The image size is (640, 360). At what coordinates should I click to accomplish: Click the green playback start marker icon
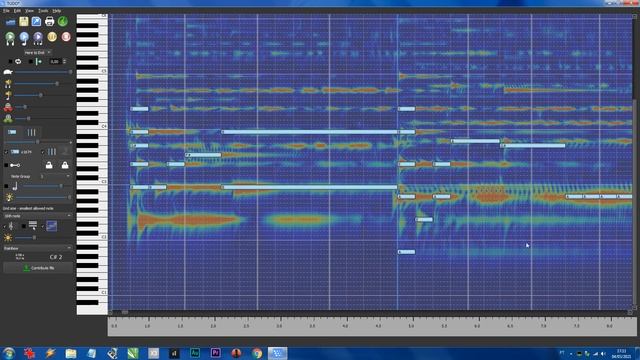[x=38, y=62]
